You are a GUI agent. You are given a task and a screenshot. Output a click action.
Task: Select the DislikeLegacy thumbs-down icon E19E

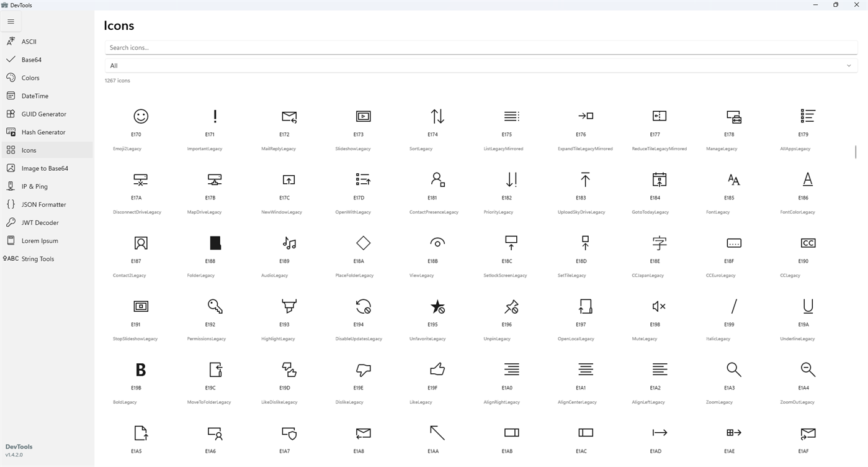363,370
